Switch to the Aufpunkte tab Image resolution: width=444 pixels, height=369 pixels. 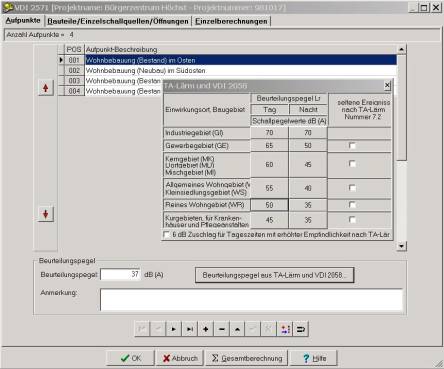[23, 20]
